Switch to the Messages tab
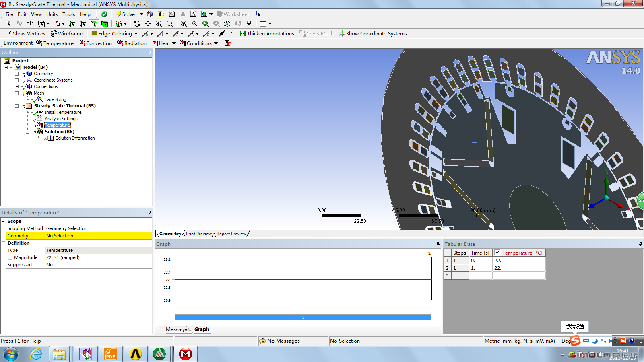This screenshot has width=644, height=362. [178, 329]
